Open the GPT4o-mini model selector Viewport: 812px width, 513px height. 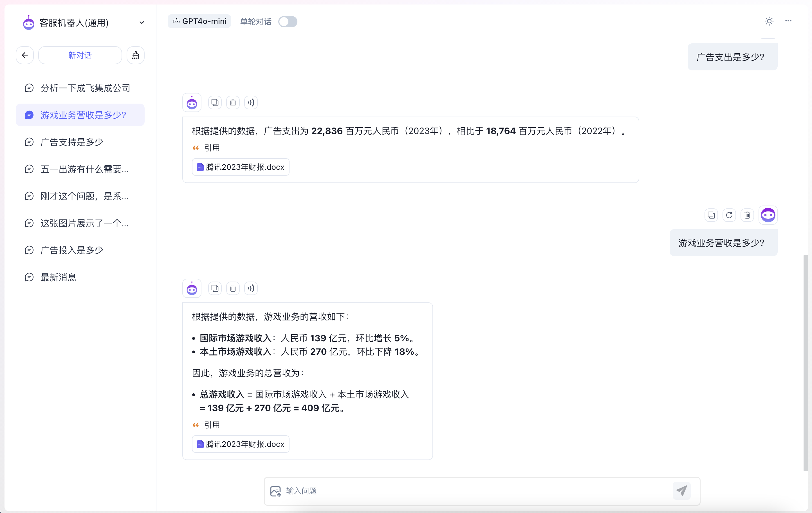[200, 21]
